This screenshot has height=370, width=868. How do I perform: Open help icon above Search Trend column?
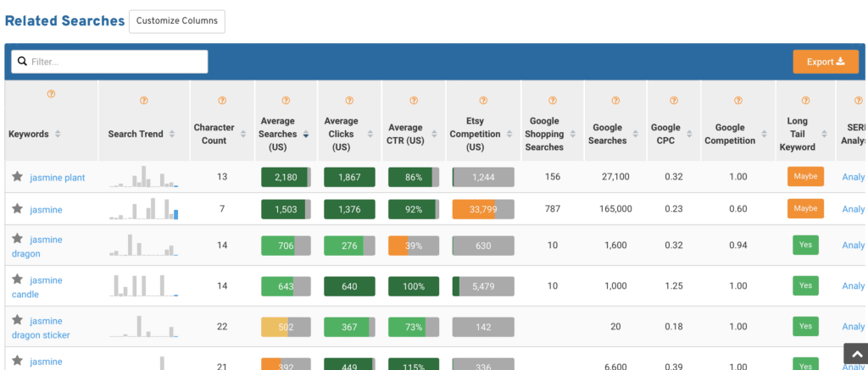coord(143,101)
